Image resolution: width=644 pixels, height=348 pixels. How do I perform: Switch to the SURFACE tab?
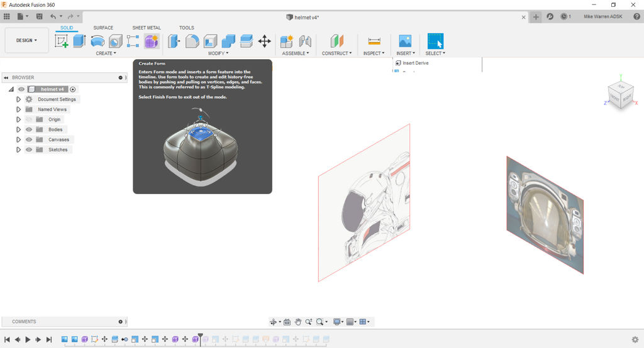103,28
